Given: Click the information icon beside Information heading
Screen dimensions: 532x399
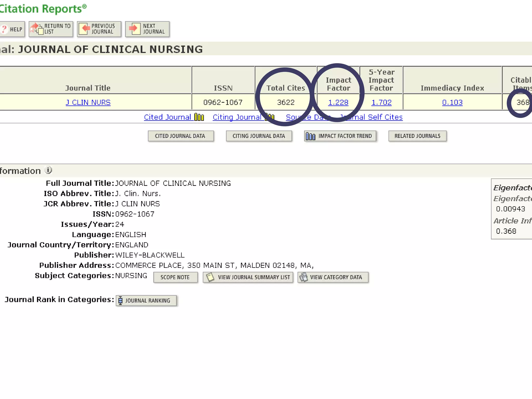Looking at the screenshot, I should click(48, 170).
